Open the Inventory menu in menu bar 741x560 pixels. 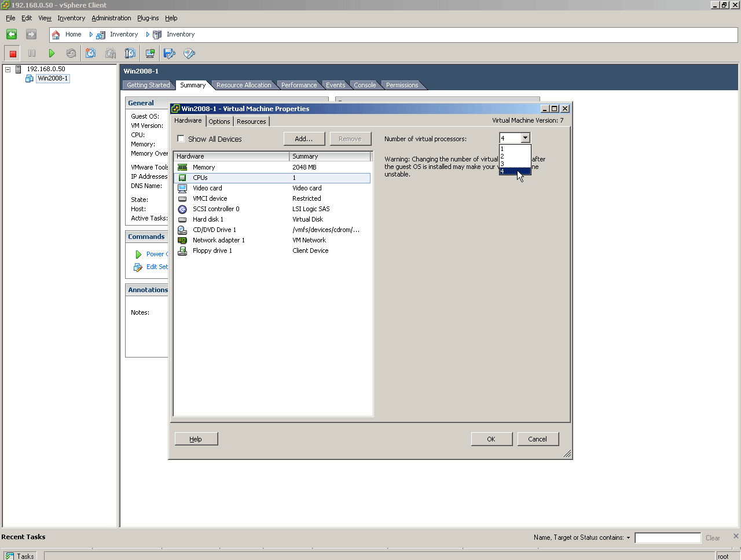click(71, 18)
